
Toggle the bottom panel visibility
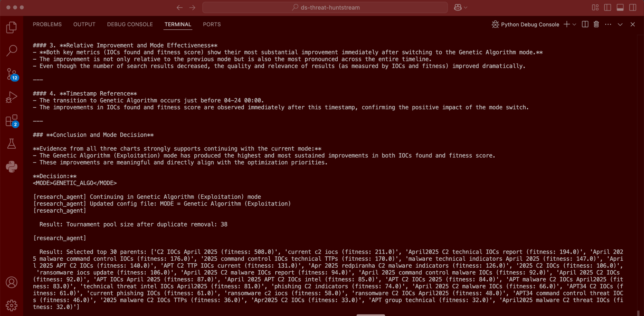[x=620, y=7]
